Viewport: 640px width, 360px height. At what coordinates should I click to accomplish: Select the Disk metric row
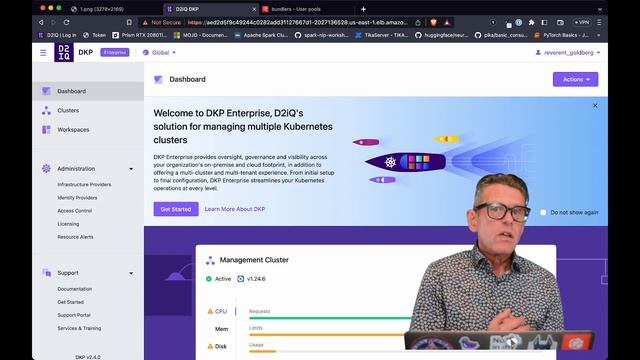pos(217,347)
